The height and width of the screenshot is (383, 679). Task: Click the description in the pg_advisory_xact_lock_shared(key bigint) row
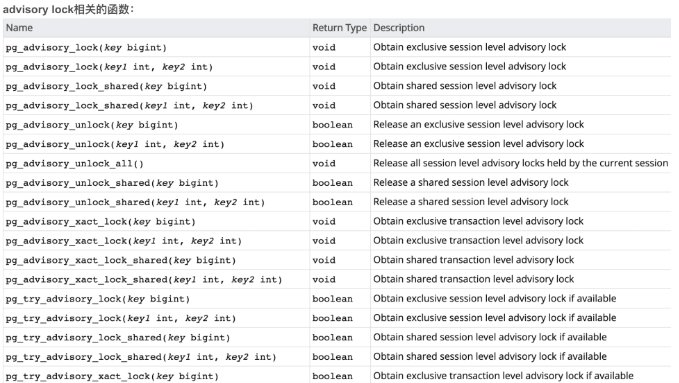point(473,260)
